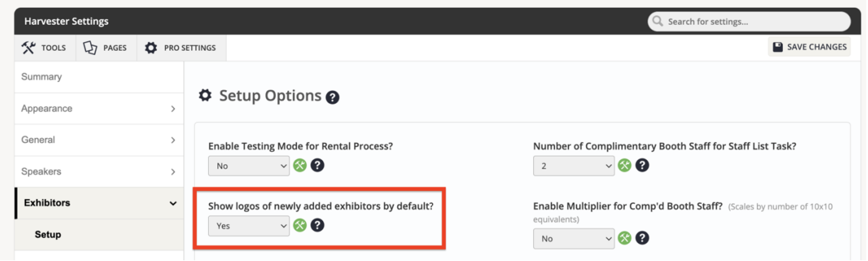Screen dimensions: 868x261
Task: Click green tools icon beside Multiplier dropdown
Action: pos(625,238)
